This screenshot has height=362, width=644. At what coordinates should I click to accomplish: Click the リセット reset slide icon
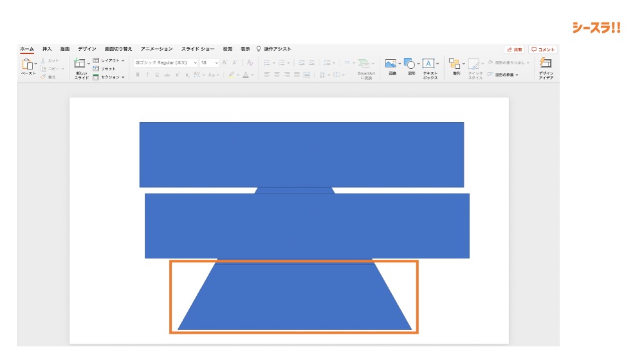tap(105, 68)
